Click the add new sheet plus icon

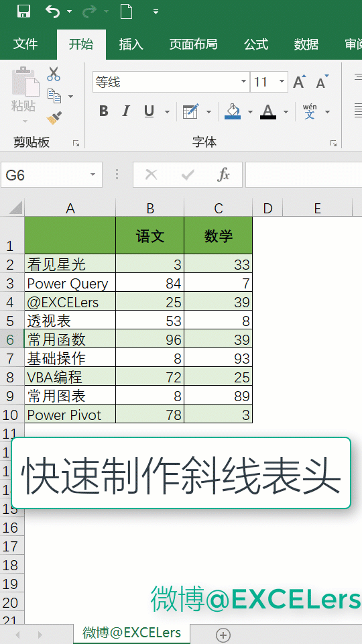(223, 634)
